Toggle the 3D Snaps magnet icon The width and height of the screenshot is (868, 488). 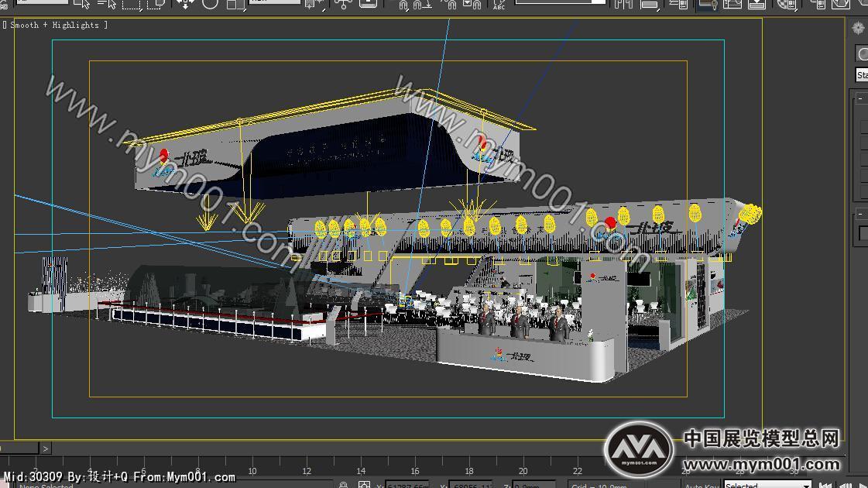click(x=403, y=5)
